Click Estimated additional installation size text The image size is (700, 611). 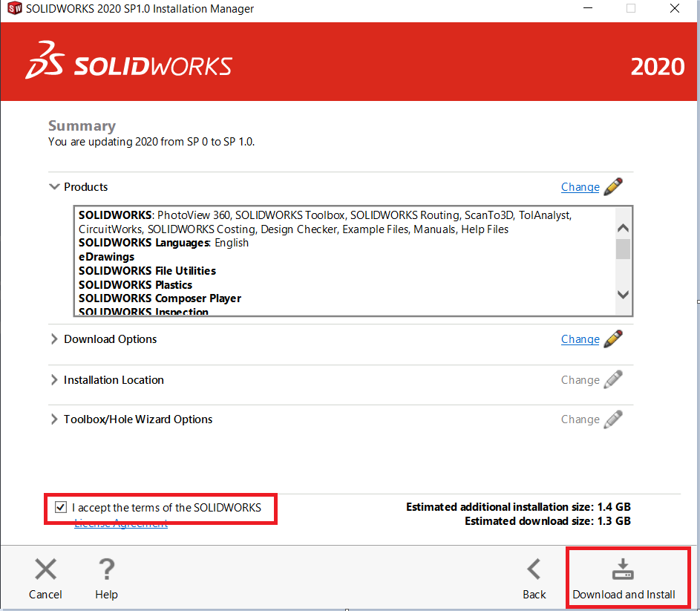[518, 507]
